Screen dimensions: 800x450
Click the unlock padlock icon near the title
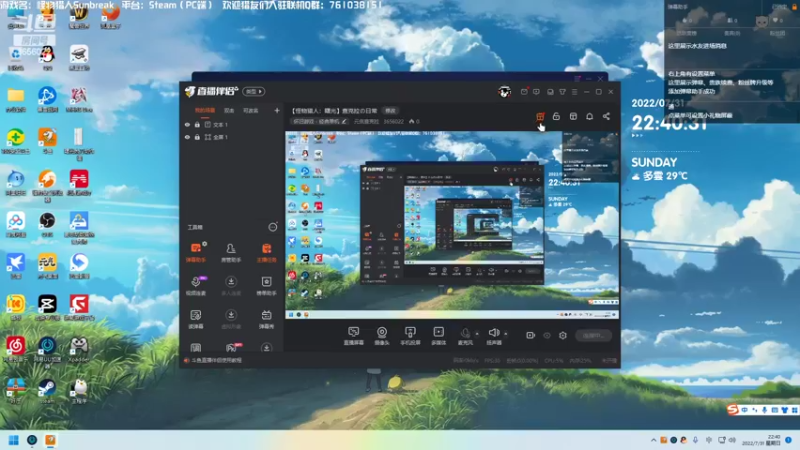pyautogui.click(x=556, y=116)
